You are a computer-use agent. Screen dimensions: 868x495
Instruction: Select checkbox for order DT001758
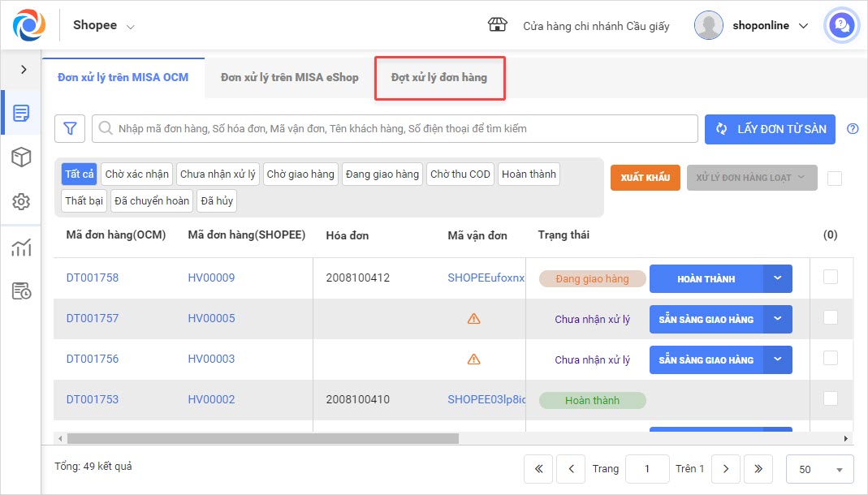831,277
